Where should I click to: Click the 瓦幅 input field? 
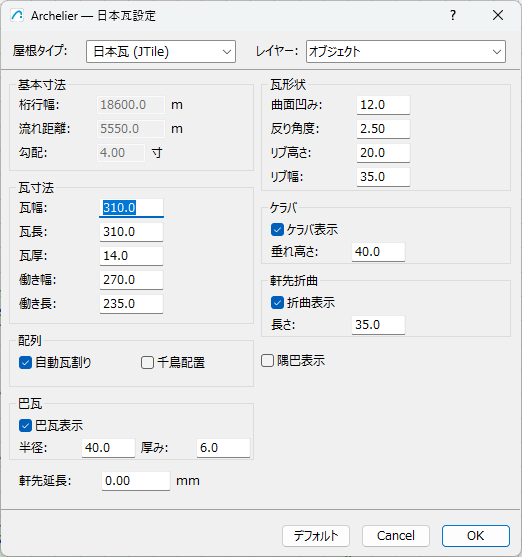(131, 208)
